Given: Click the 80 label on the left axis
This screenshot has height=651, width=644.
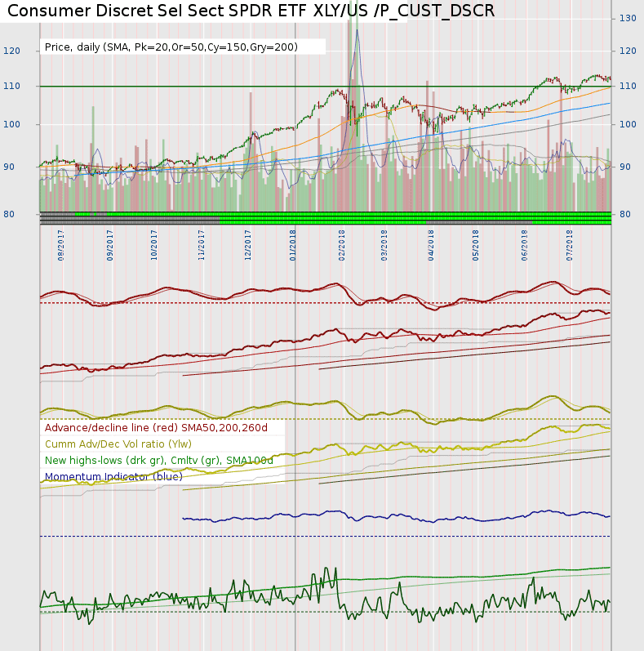Looking at the screenshot, I should pyautogui.click(x=9, y=215).
